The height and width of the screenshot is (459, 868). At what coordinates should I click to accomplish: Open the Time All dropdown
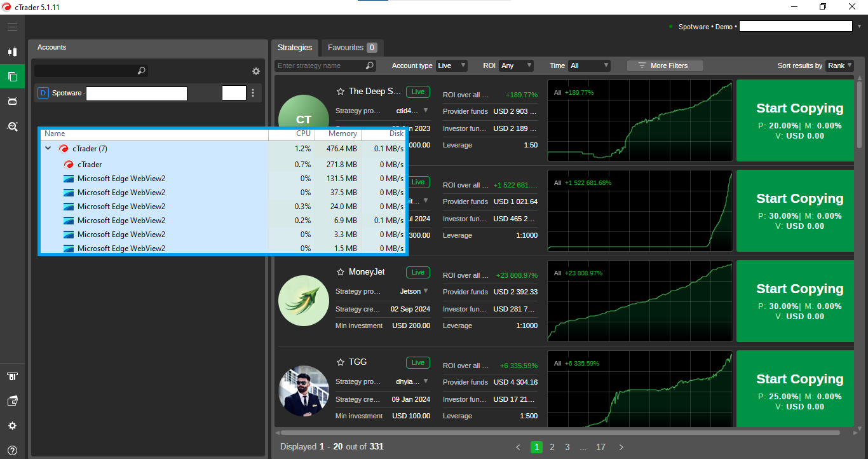pyautogui.click(x=590, y=65)
